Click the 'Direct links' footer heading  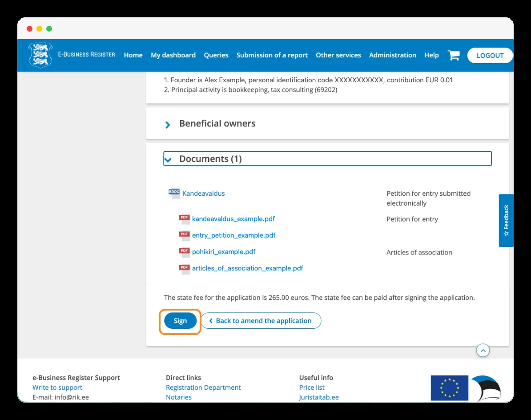183,378
